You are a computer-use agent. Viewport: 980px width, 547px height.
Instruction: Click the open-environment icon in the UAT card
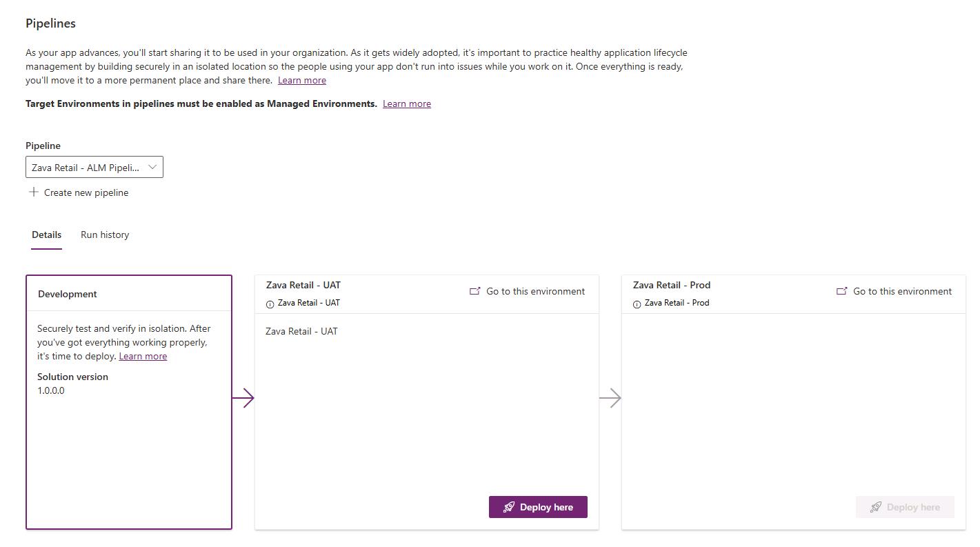pyautogui.click(x=475, y=291)
